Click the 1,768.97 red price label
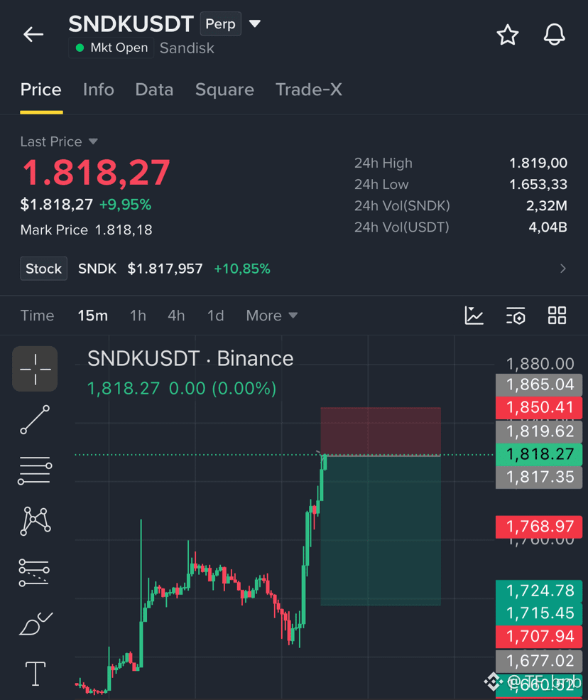588x700 pixels. click(x=539, y=527)
